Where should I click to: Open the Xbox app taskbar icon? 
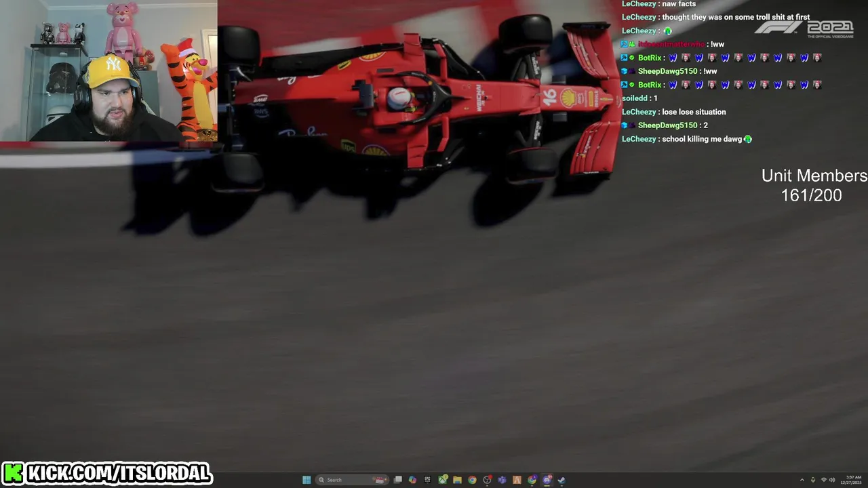(x=442, y=480)
